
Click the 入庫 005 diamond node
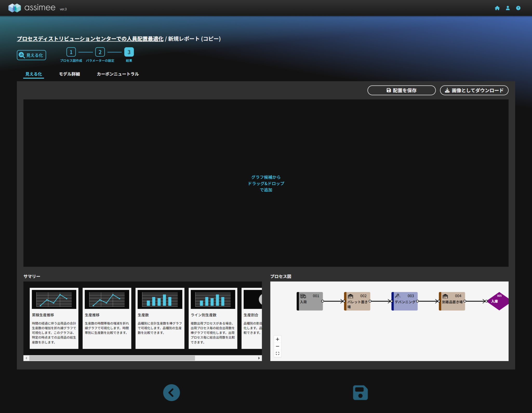499,301
